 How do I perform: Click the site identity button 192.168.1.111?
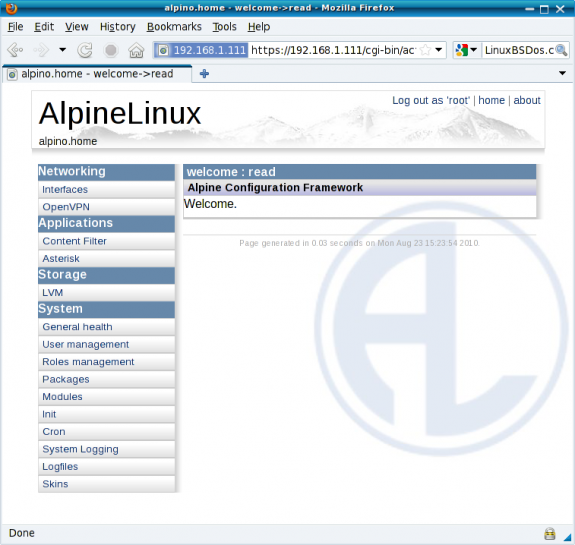(x=201, y=50)
